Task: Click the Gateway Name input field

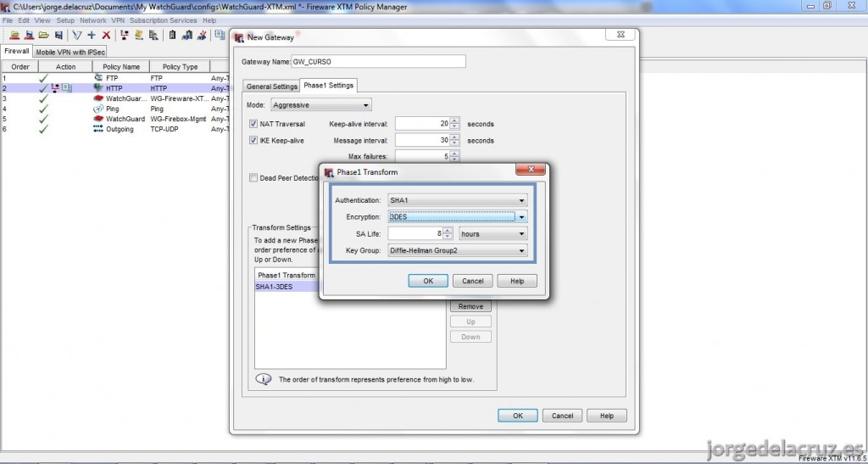Action: tap(378, 61)
